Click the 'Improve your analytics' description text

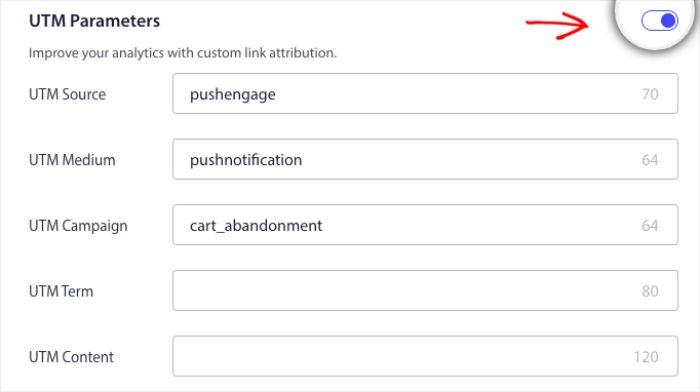coord(183,53)
